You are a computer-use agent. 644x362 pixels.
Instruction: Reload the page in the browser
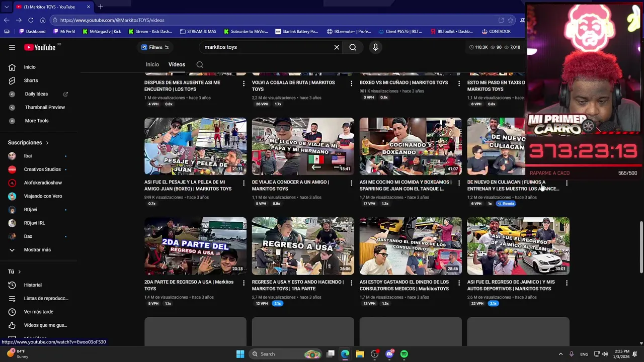coord(31,20)
